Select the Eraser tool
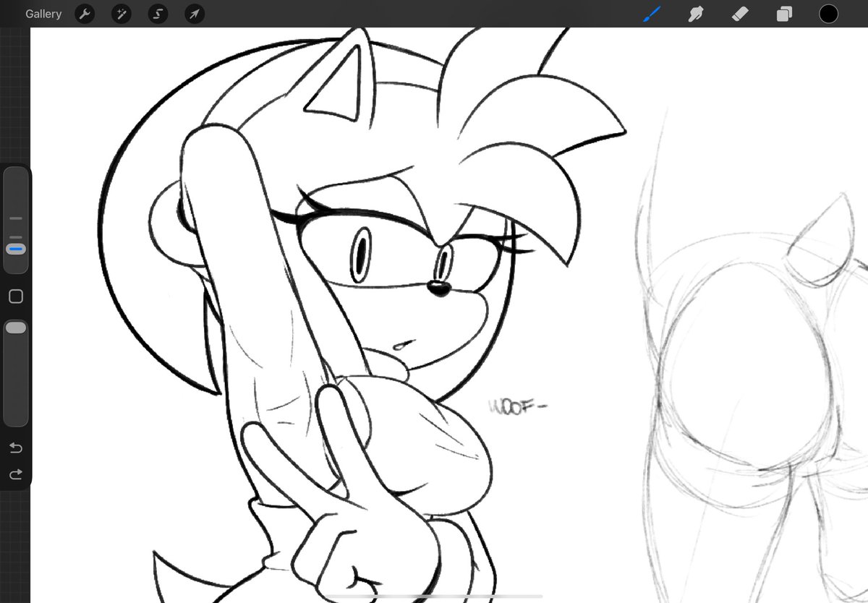Screen dimensions: 868x603 [x=740, y=14]
